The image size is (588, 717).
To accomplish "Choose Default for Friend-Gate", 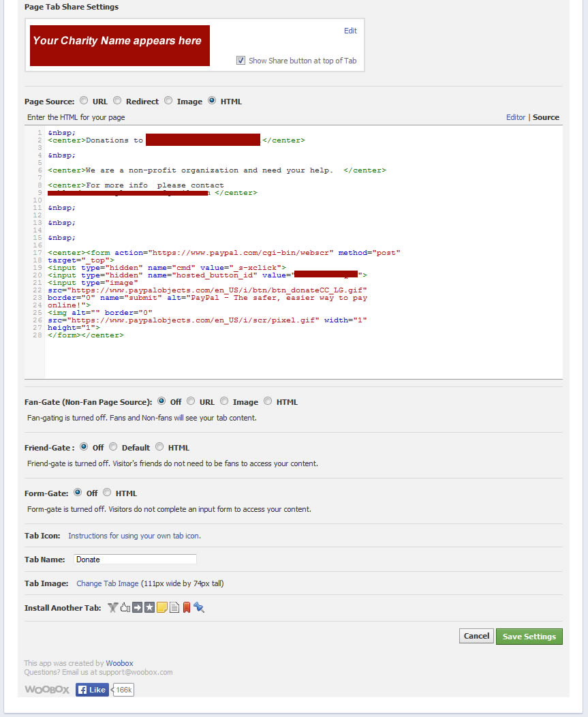I will [x=113, y=447].
